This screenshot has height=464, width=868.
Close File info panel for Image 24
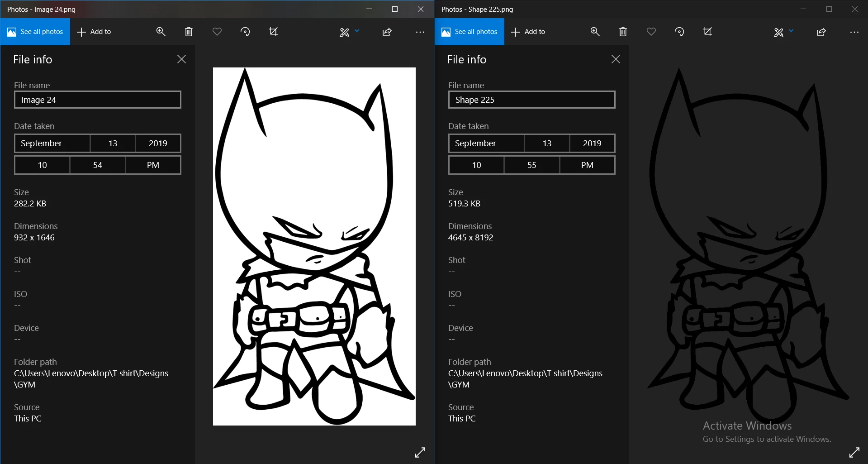[x=181, y=59]
